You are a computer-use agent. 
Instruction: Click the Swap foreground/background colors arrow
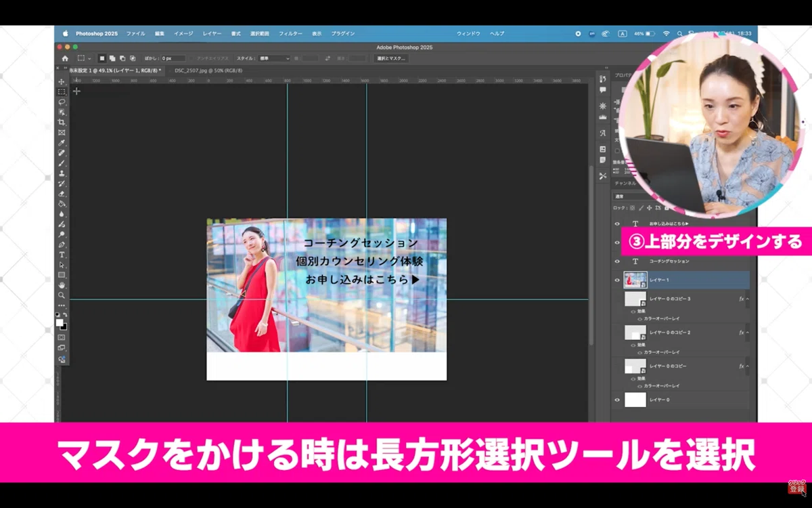(65, 315)
